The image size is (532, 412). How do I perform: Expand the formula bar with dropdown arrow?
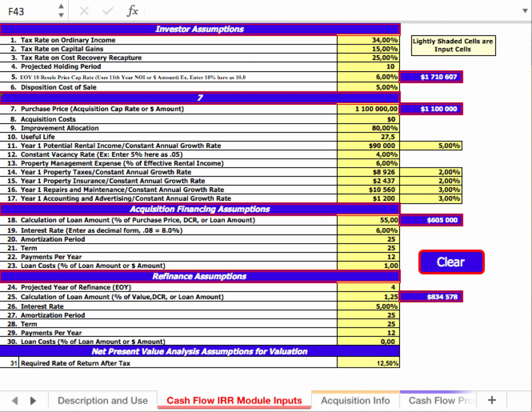click(525, 11)
